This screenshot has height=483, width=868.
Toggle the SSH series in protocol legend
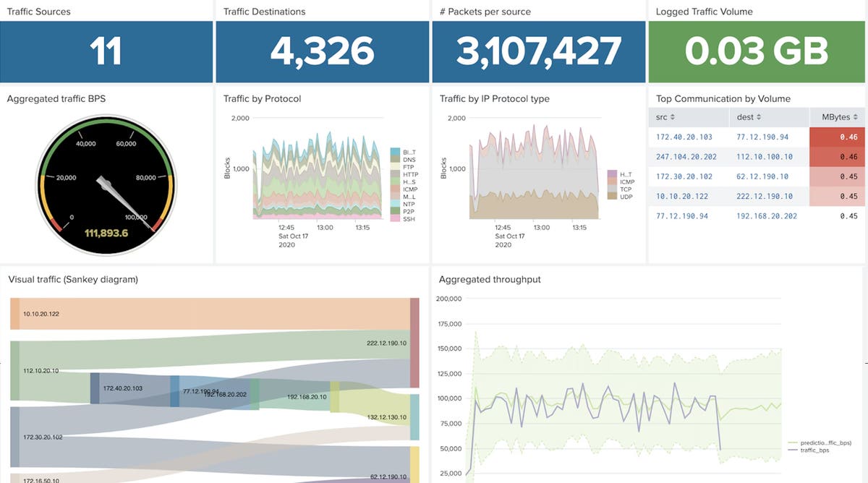tap(409, 219)
